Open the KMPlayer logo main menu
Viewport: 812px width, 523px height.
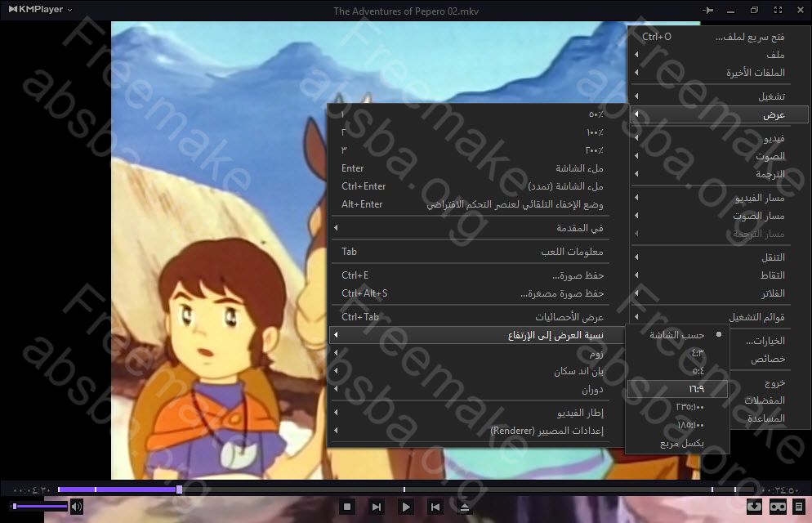point(40,9)
